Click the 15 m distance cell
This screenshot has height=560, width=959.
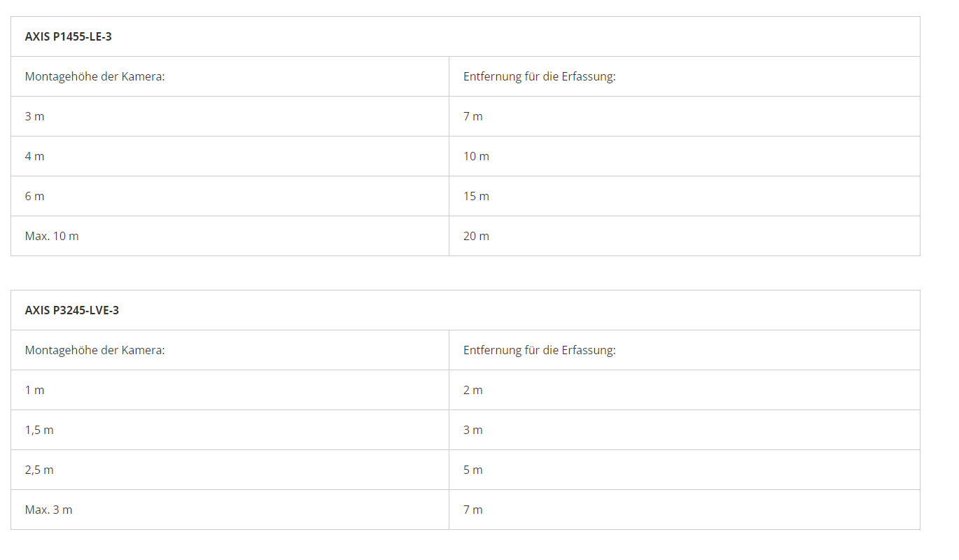click(x=476, y=196)
